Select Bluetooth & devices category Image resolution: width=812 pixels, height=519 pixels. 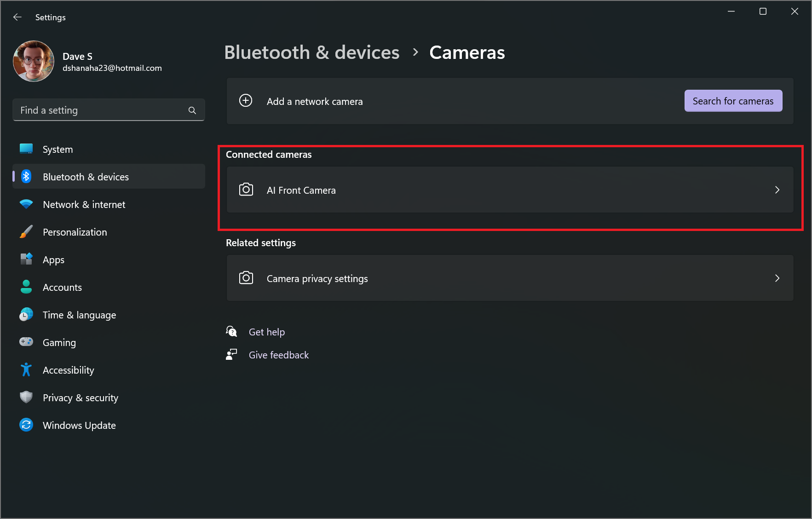[109, 177]
